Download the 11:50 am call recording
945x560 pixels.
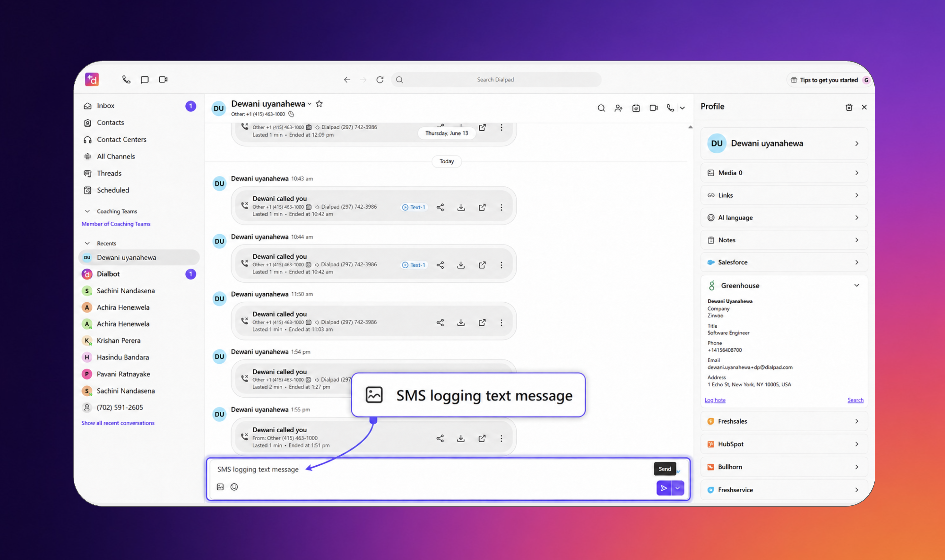(461, 323)
